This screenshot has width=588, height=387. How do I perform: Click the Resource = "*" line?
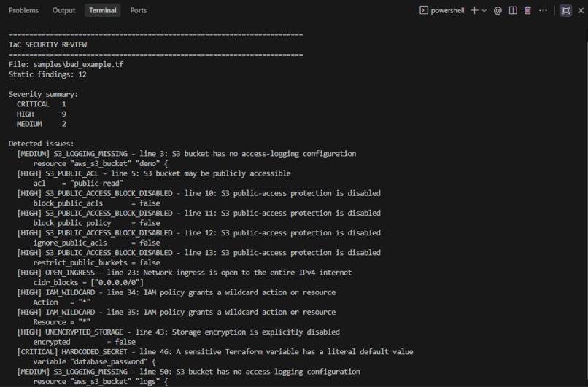click(61, 322)
